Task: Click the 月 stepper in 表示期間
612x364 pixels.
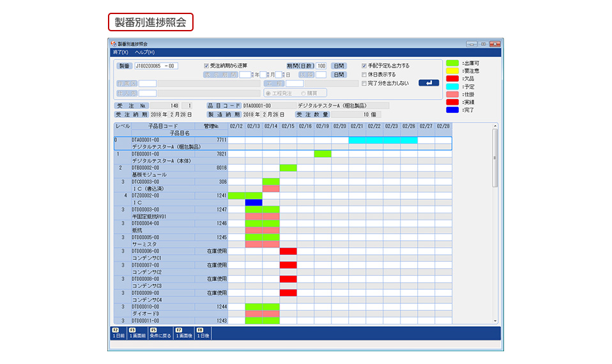Action: 268,75
